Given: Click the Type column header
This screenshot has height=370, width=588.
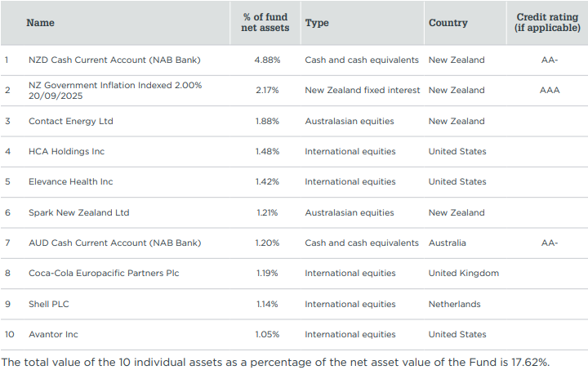Looking at the screenshot, I should (316, 23).
